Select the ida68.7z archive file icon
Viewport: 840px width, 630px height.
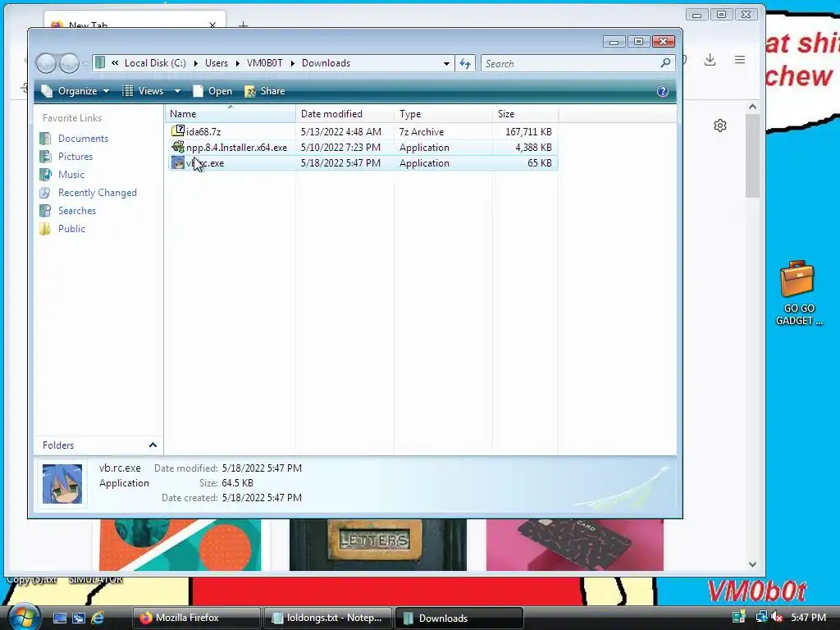[x=178, y=130]
